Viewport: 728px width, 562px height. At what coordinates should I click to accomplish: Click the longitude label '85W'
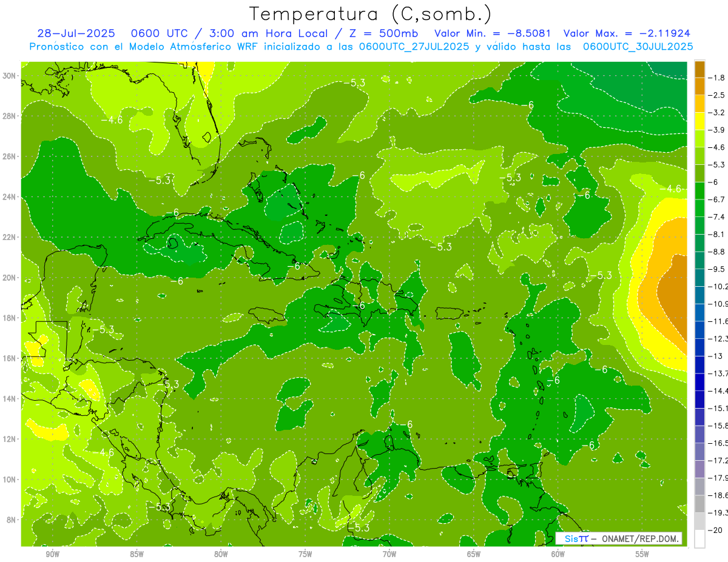click(136, 554)
